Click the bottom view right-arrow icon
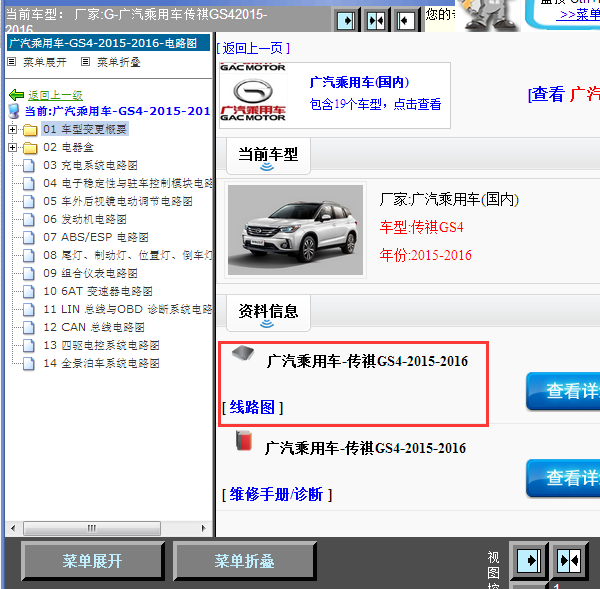600x589 pixels. (x=529, y=561)
